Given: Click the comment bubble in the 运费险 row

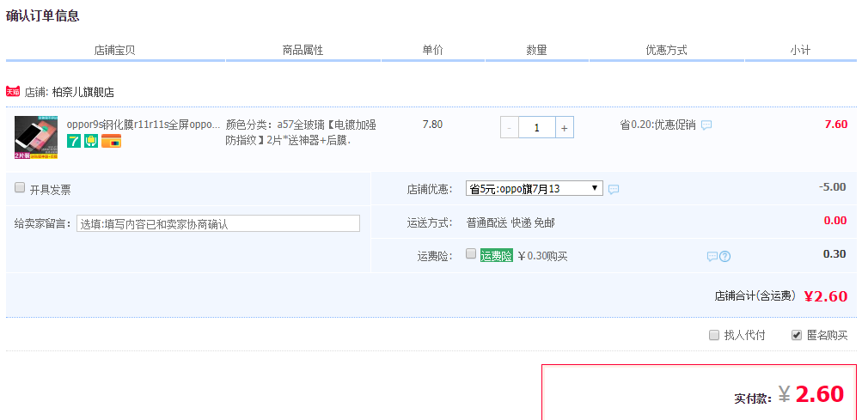Looking at the screenshot, I should click(x=712, y=256).
